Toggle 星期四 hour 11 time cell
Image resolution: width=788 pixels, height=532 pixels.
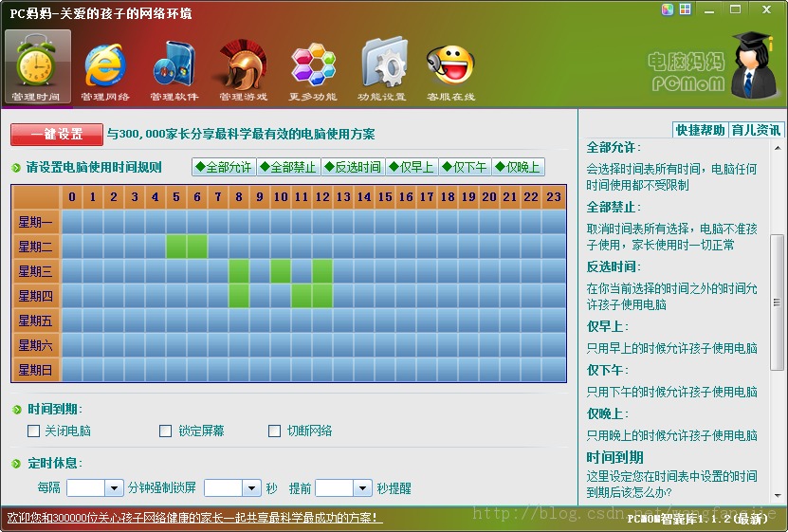[x=302, y=296]
